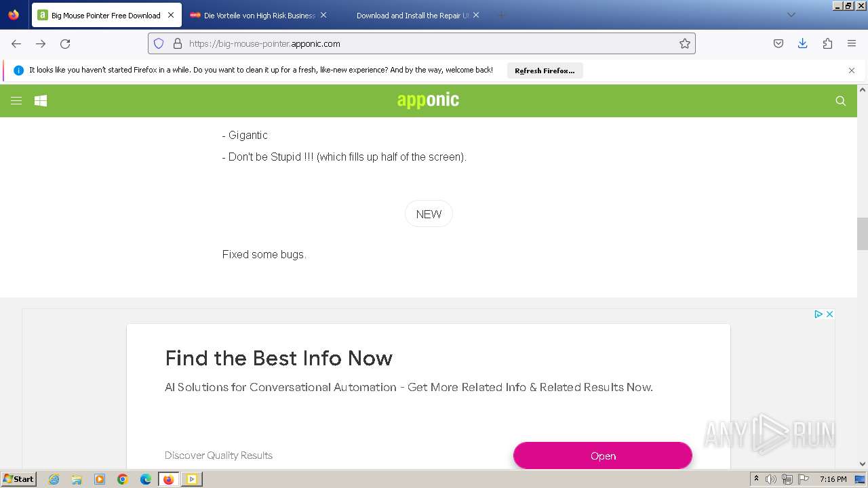
Task: Open the Action Center flag tray icon
Action: click(x=804, y=479)
